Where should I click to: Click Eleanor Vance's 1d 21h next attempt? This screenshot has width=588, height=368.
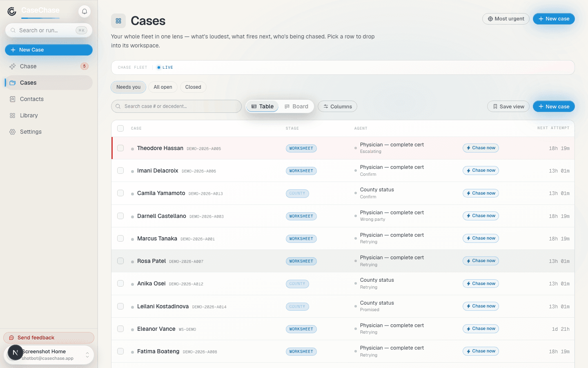point(561,329)
